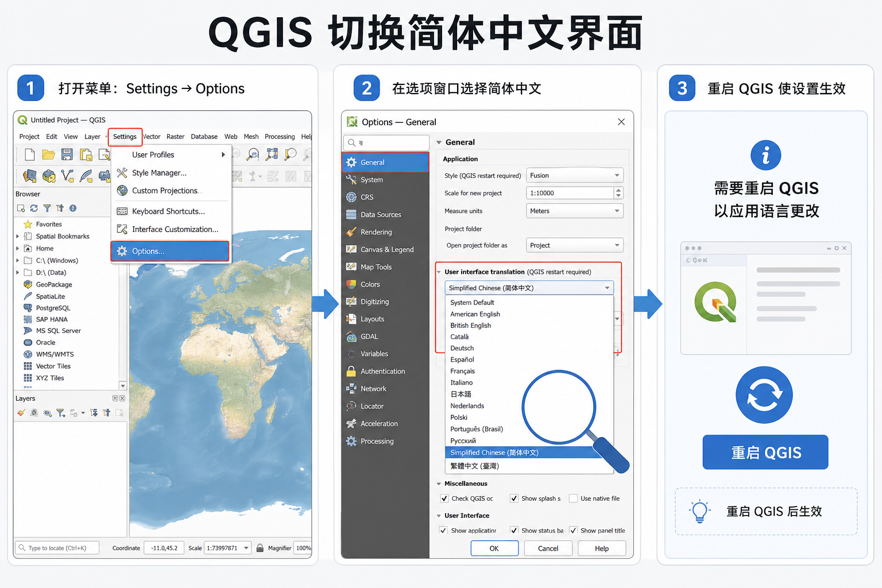Open Layer Styling panel paintbrush icon
This screenshot has width=882, height=588.
(x=21, y=413)
